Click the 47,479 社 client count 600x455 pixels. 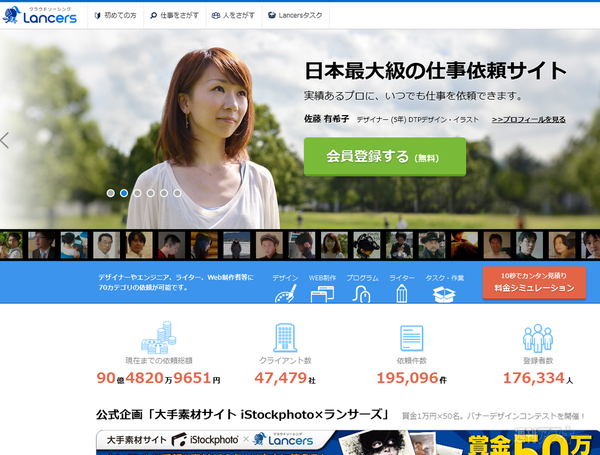(x=285, y=378)
